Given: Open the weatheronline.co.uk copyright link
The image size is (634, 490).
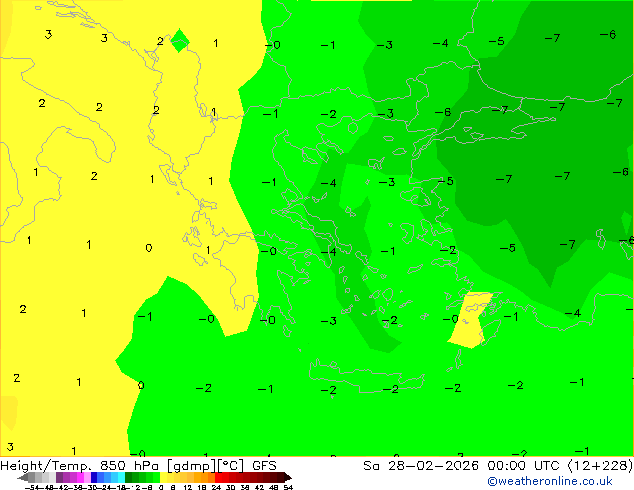Looking at the screenshot, I should pos(549,481).
